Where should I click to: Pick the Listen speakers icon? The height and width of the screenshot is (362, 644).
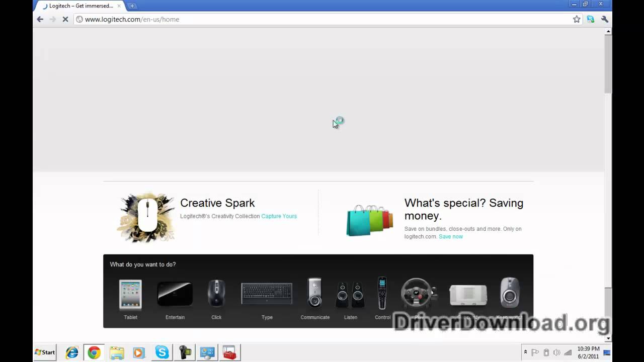(350, 295)
